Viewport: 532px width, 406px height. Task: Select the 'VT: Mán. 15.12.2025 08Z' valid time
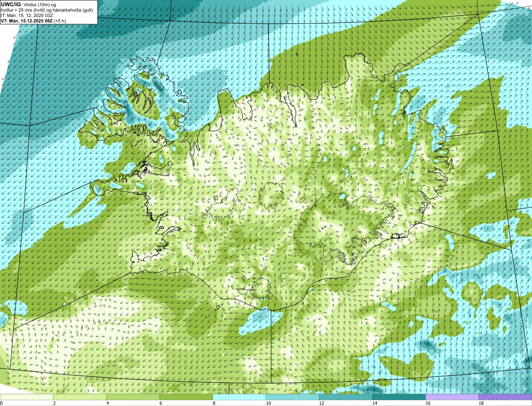[34, 20]
